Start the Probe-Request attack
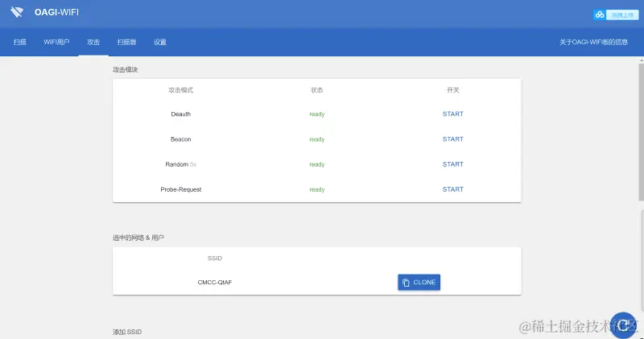 pos(452,189)
